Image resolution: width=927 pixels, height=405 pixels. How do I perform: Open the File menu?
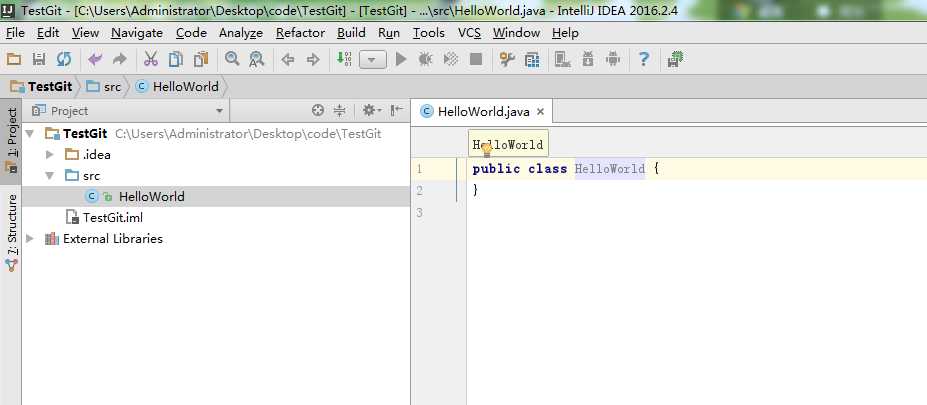pyautogui.click(x=15, y=33)
